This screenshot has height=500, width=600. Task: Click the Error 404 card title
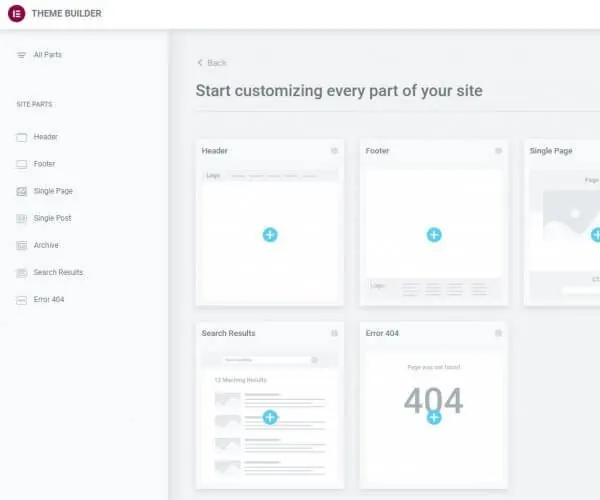382,333
